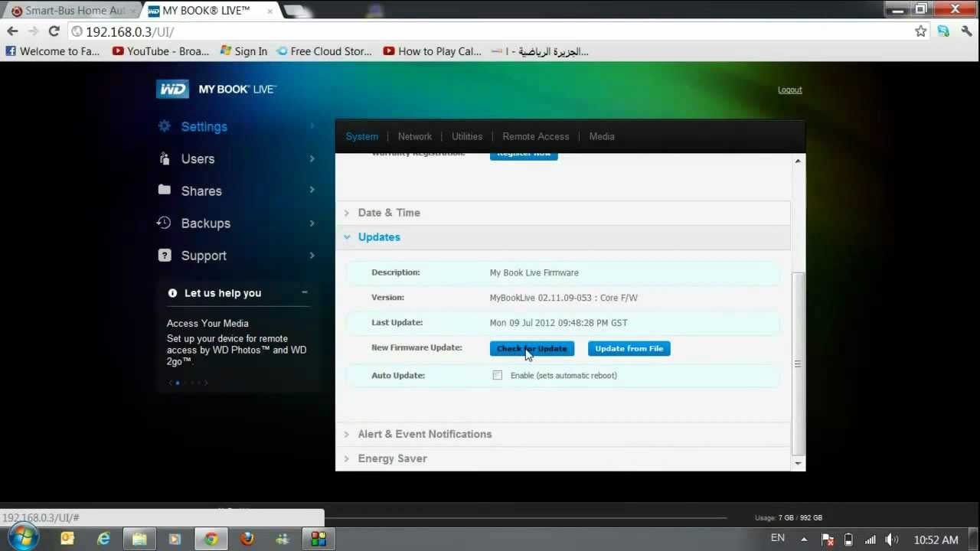The width and height of the screenshot is (980, 551).
Task: Click Chrome icon in taskbar
Action: (211, 539)
